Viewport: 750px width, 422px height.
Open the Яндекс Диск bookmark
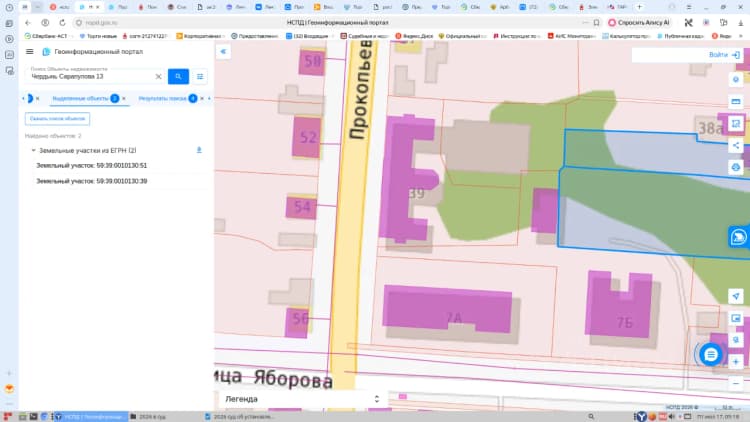pos(415,36)
